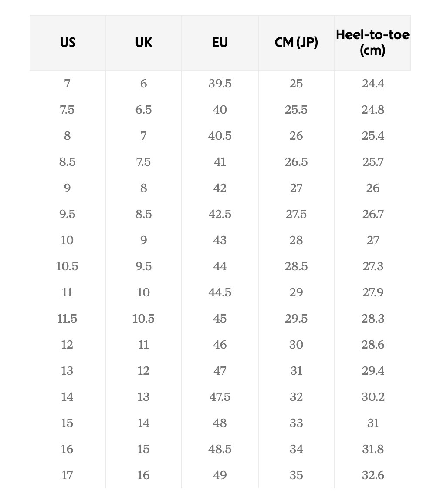Click heel-to-toe value 27.9
This screenshot has height=504, width=440.
373,292
